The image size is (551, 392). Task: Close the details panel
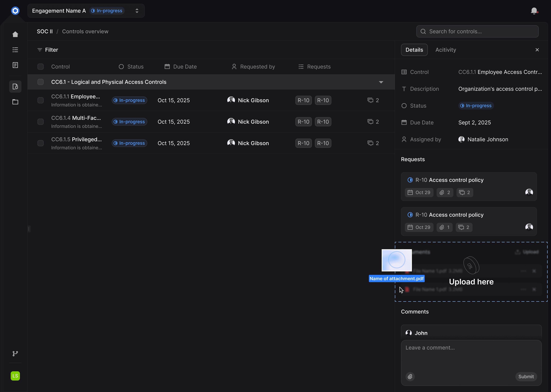tap(537, 50)
